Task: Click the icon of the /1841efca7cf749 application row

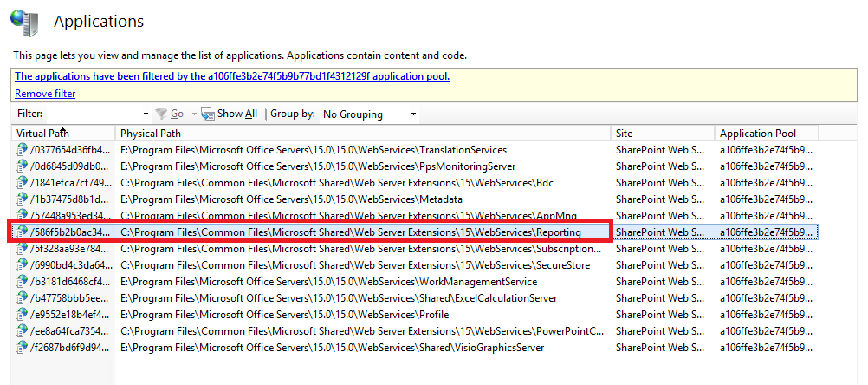Action: point(22,183)
